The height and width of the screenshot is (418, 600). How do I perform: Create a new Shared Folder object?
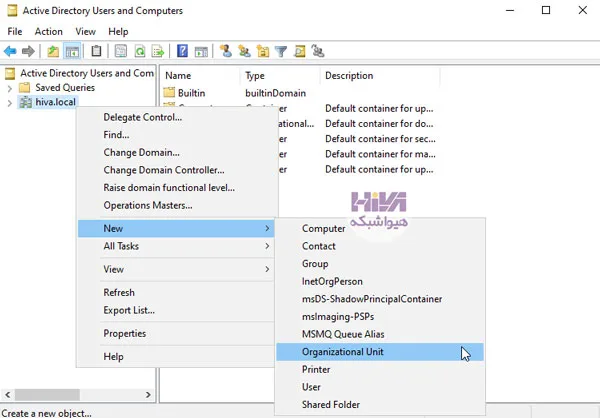click(x=380, y=405)
